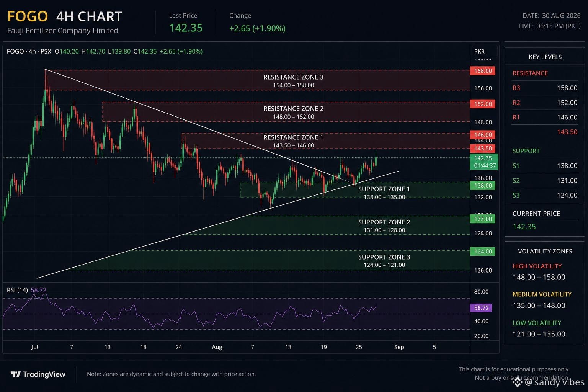Click the Sep label on the time axis
588x392 pixels.
pos(399,347)
